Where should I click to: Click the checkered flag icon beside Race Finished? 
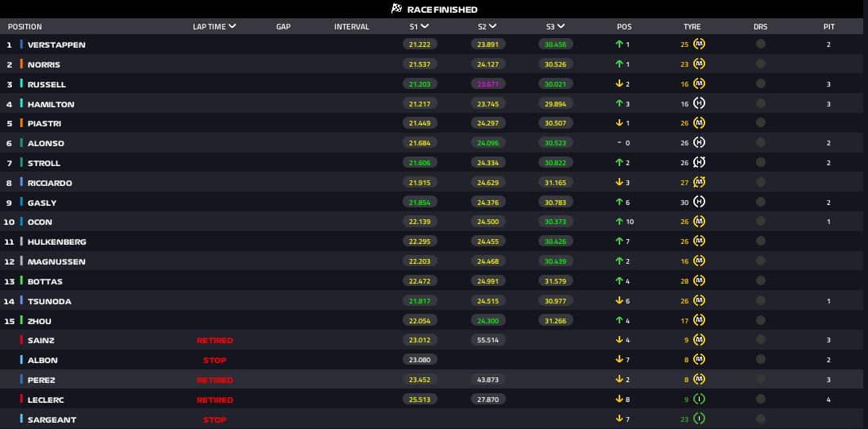pyautogui.click(x=396, y=8)
